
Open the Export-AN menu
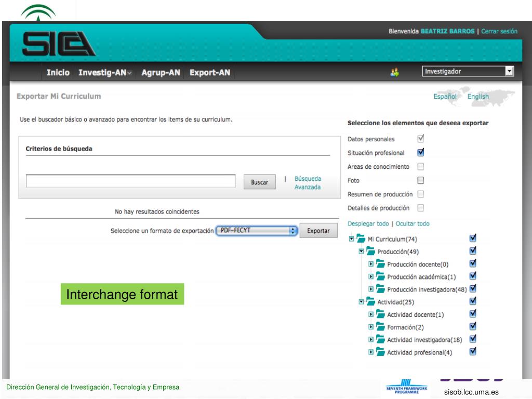(210, 72)
